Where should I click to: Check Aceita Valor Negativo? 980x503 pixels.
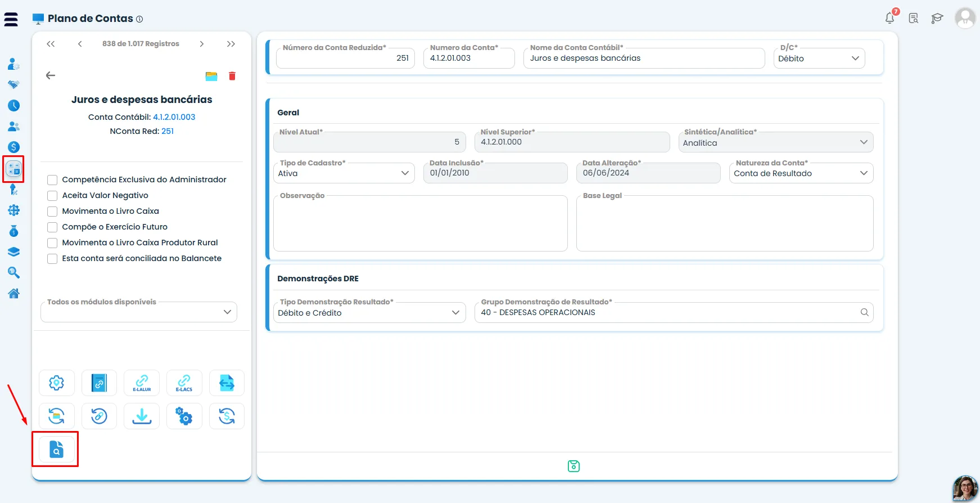tap(52, 196)
